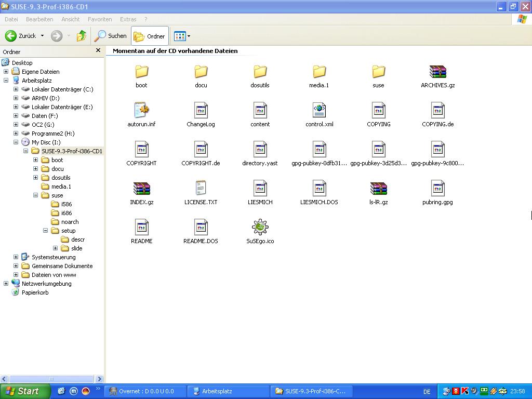Select the README.DOS file icon
The width and height of the screenshot is (532, 399).
201,227
